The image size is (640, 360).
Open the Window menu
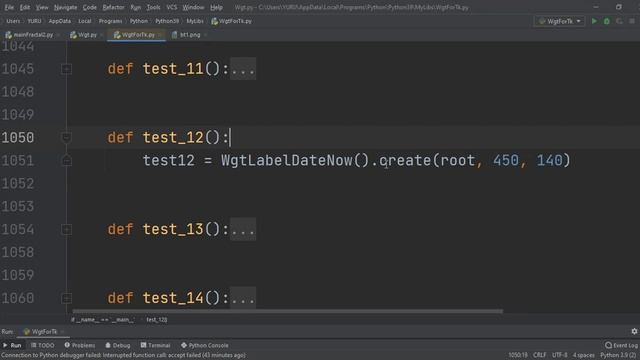[x=193, y=7]
